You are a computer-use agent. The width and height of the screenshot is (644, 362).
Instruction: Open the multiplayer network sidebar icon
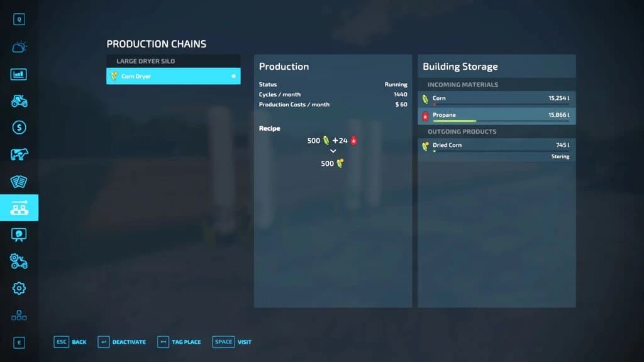tap(19, 315)
